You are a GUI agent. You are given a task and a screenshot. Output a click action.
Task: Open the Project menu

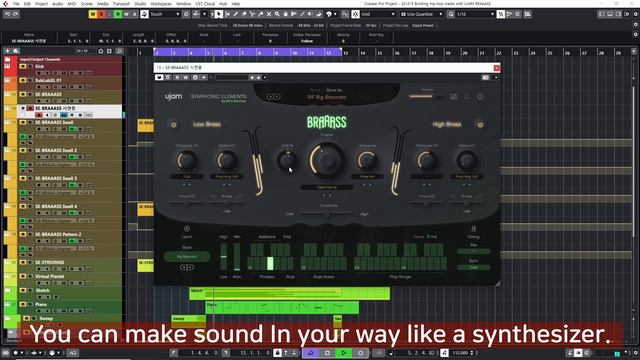click(41, 4)
